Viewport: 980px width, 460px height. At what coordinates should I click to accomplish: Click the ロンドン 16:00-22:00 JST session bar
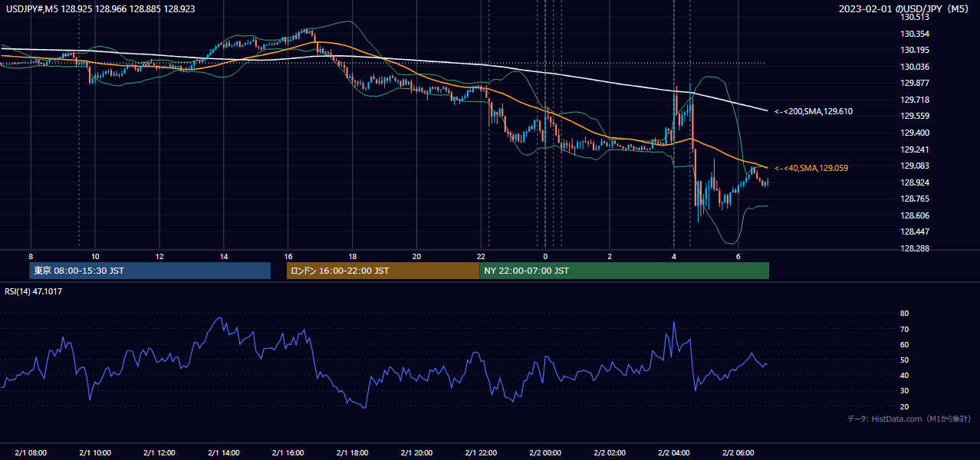(383, 271)
